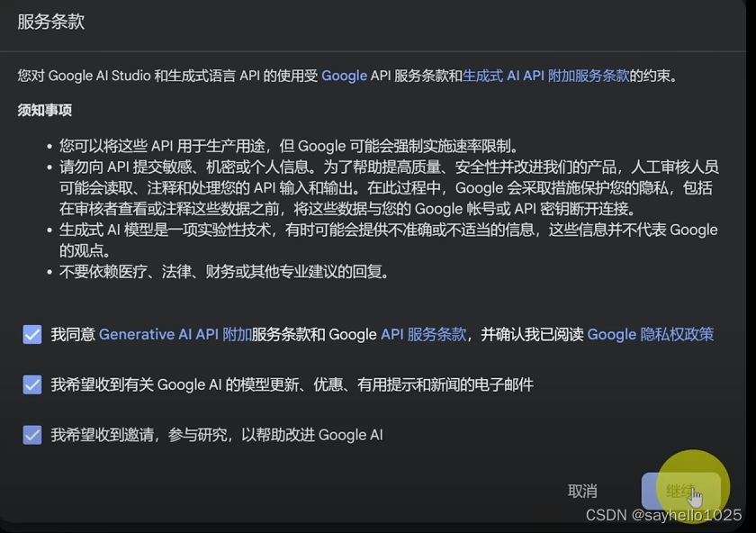Uncheck the agree to Generative AI API terms checkbox

tap(32, 334)
